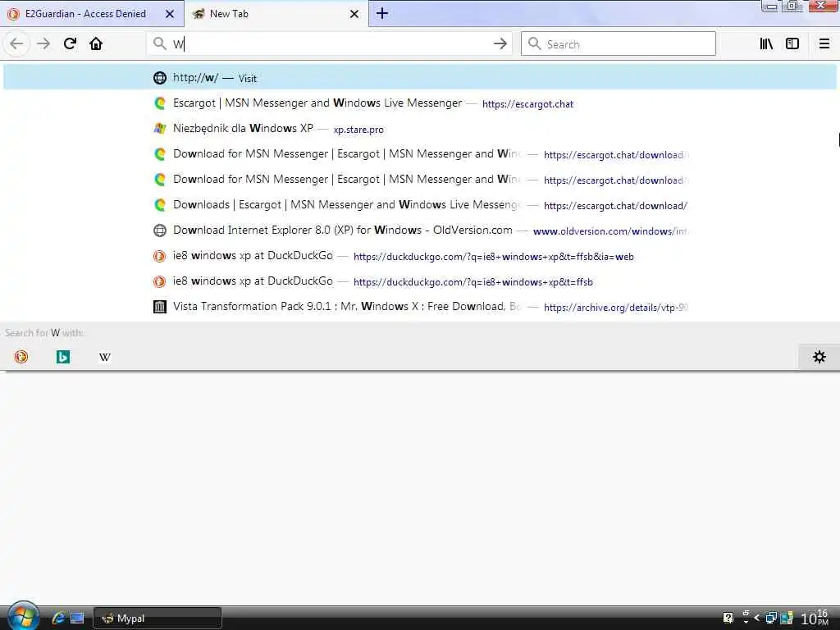This screenshot has width=840, height=630.
Task: Click the question mark tray icon
Action: click(x=728, y=619)
